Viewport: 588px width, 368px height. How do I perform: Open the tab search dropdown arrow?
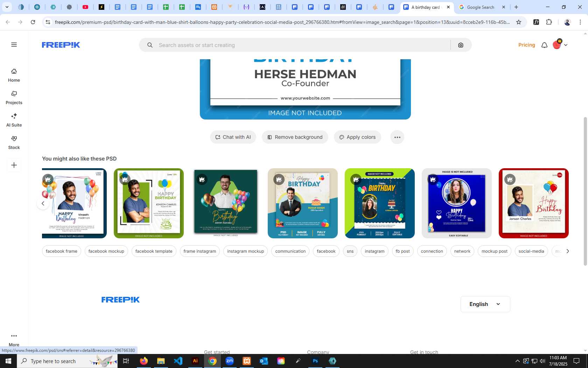(7, 7)
